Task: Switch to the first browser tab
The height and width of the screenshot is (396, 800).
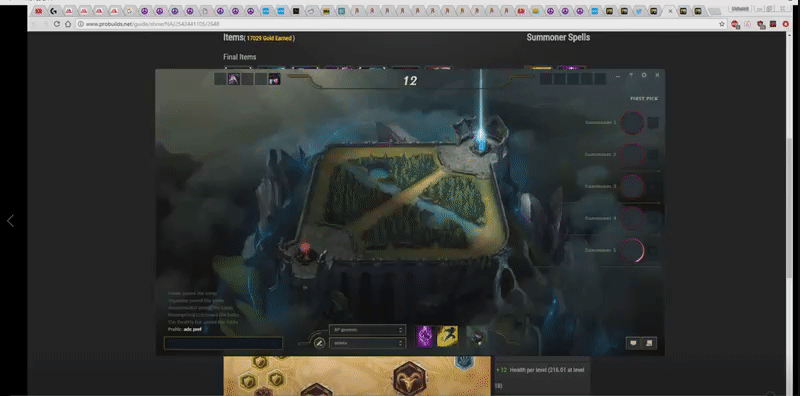Action: click(38, 11)
